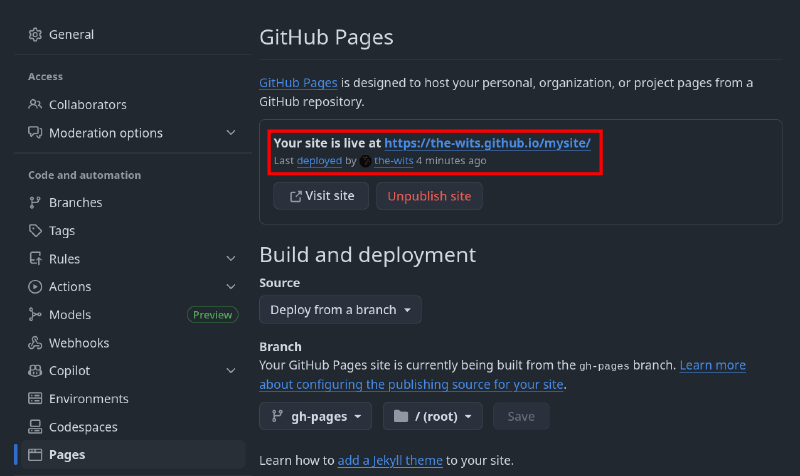Open the / (root) folder dropdown

click(433, 416)
